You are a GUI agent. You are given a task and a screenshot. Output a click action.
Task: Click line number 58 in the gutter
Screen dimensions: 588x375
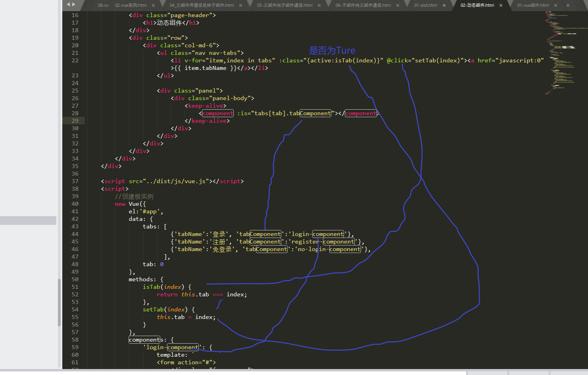(x=75, y=340)
